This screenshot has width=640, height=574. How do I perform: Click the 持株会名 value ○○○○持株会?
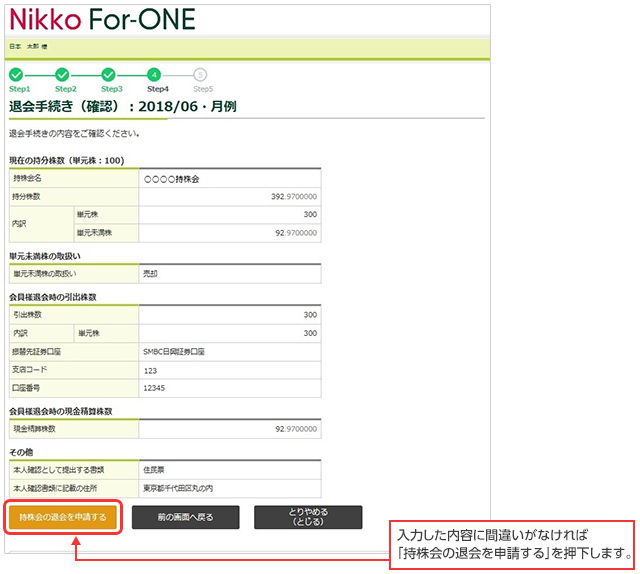pos(172,178)
